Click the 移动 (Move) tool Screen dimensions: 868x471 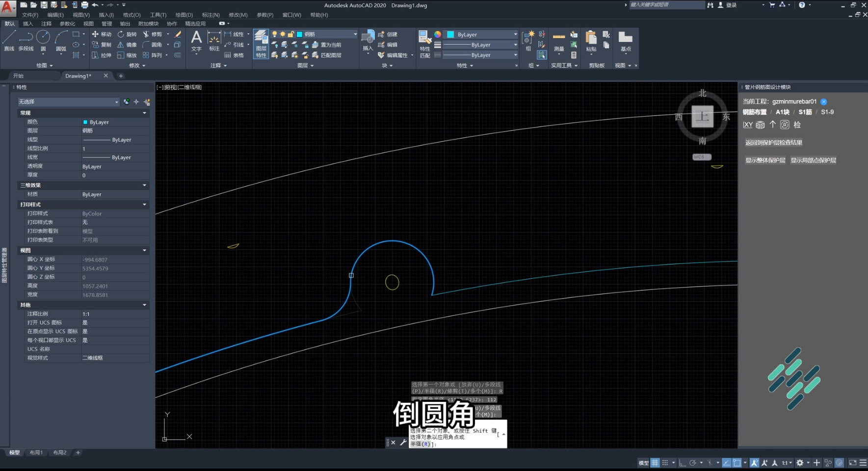[x=102, y=34]
